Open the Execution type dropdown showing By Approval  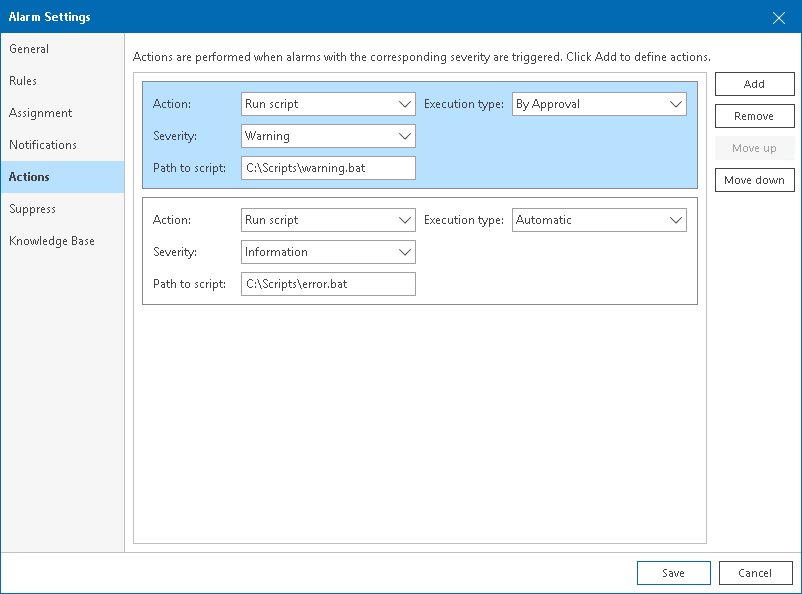598,103
